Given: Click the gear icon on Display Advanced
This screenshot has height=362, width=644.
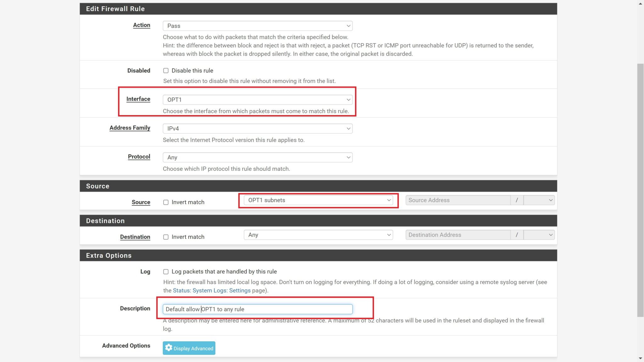Looking at the screenshot, I should (169, 348).
